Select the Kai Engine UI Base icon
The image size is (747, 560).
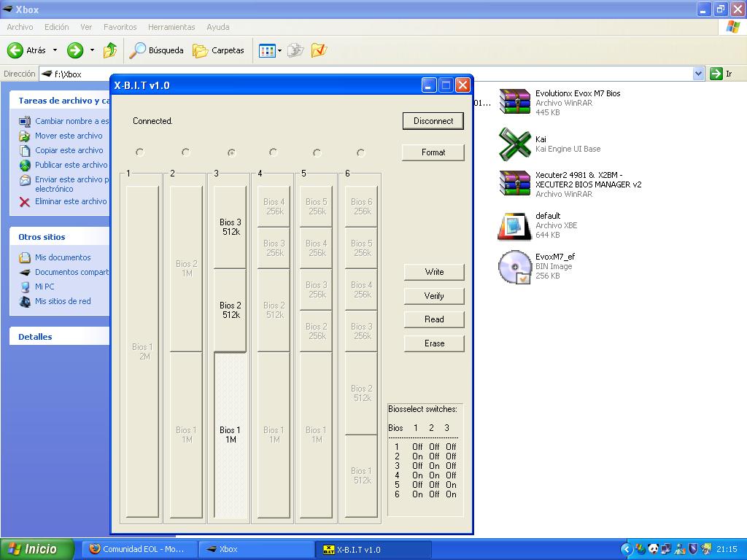click(x=514, y=144)
